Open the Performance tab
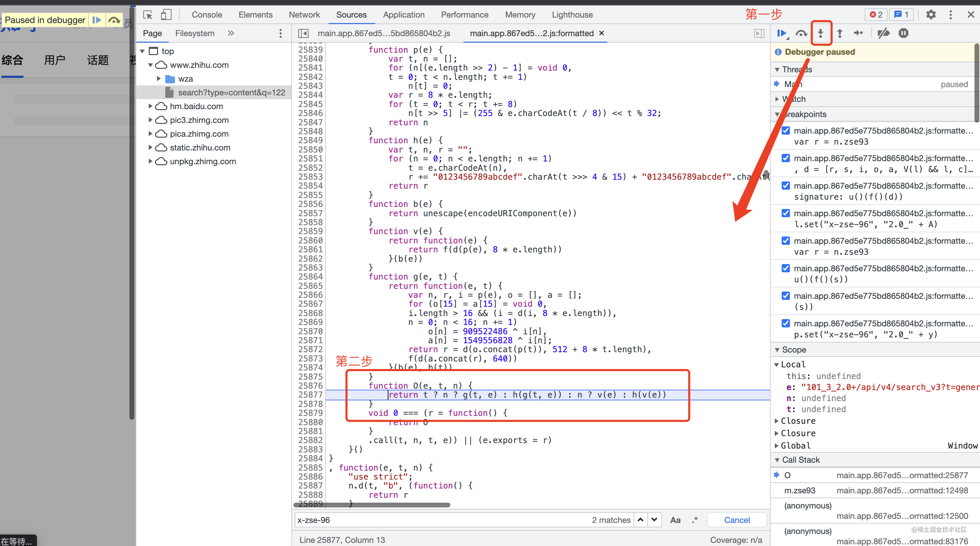Viewport: 980px width, 546px height. tap(465, 15)
